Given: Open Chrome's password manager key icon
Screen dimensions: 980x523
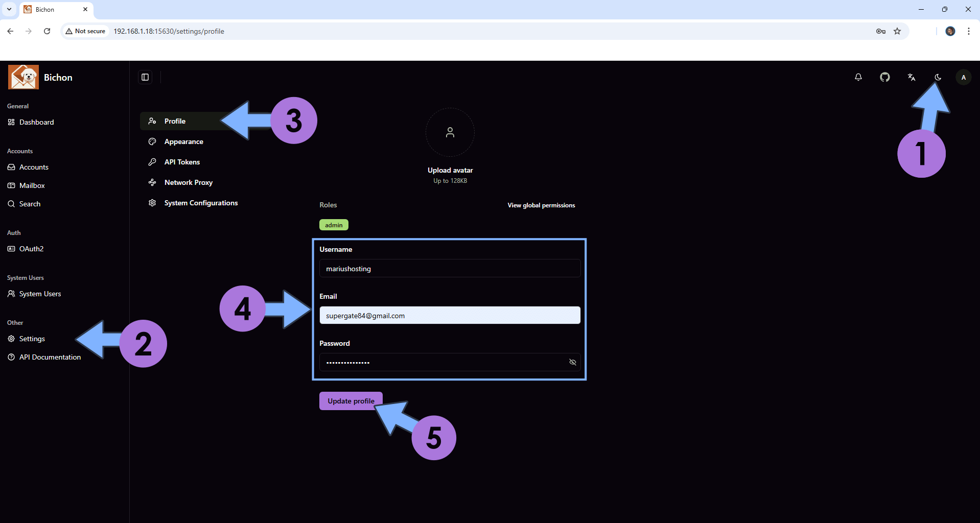Looking at the screenshot, I should (881, 31).
